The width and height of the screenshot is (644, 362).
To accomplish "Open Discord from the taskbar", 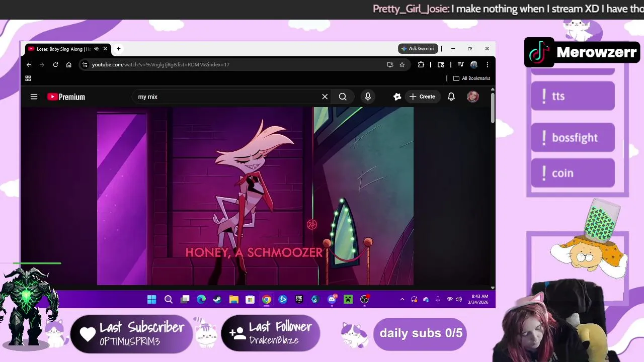I will coord(332,300).
